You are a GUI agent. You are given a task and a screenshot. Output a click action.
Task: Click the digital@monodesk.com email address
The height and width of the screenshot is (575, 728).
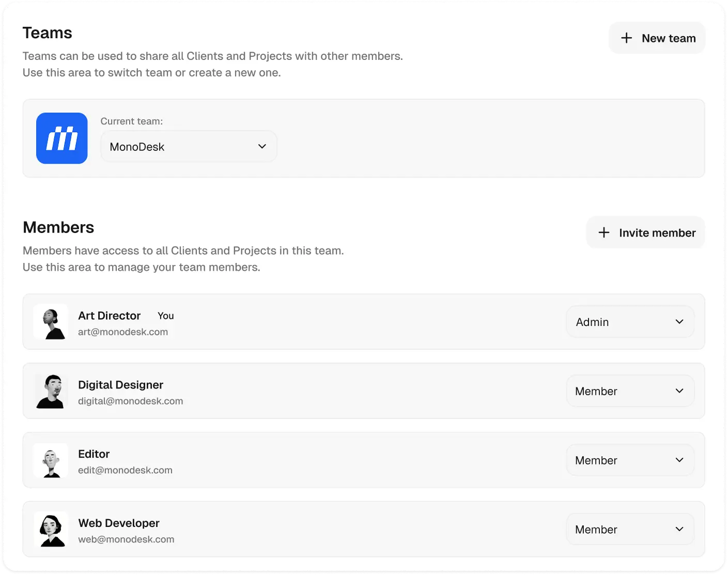[130, 401]
